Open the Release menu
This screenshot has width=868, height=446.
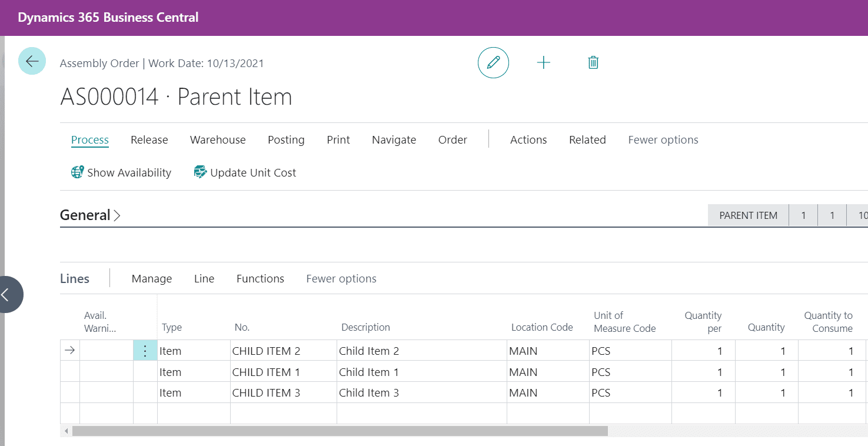149,140
